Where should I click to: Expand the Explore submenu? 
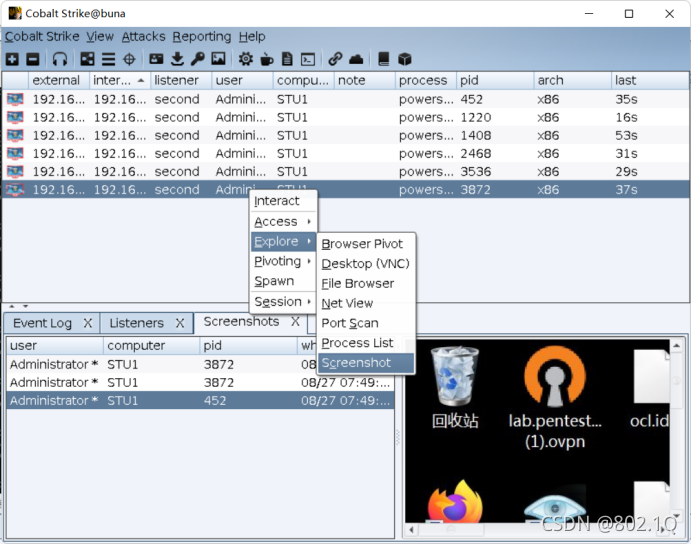pyautogui.click(x=283, y=241)
